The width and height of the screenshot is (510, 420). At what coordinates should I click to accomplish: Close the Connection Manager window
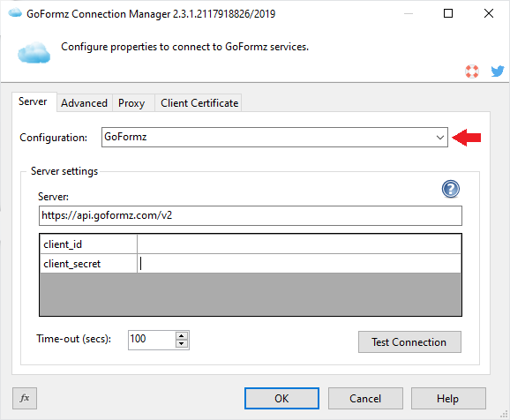click(x=489, y=13)
